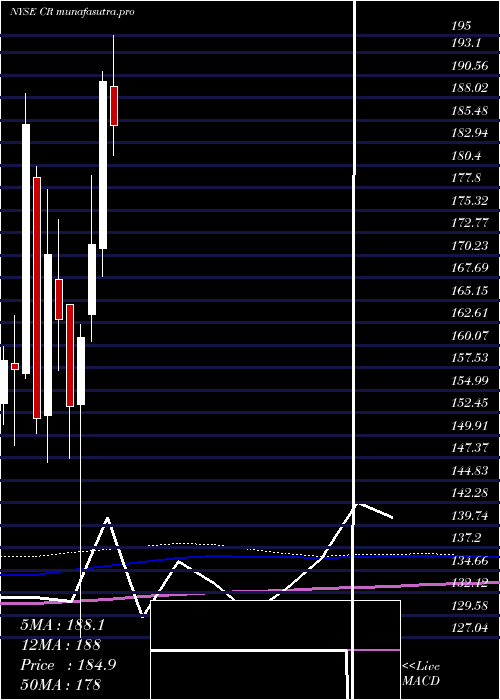Click the 129.58 price level label
Screen dimensions: 500x700
pos(470,606)
